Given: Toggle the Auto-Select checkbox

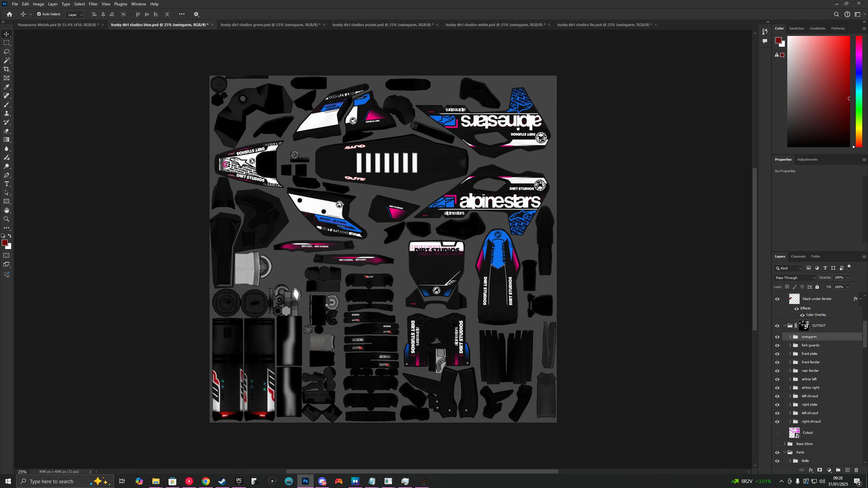Looking at the screenshot, I should tap(39, 14).
